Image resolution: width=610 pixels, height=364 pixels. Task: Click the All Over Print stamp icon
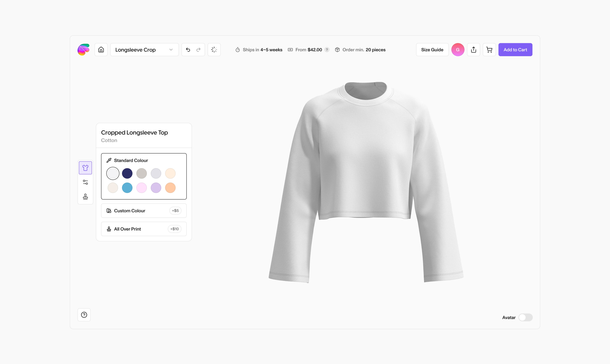(x=109, y=229)
